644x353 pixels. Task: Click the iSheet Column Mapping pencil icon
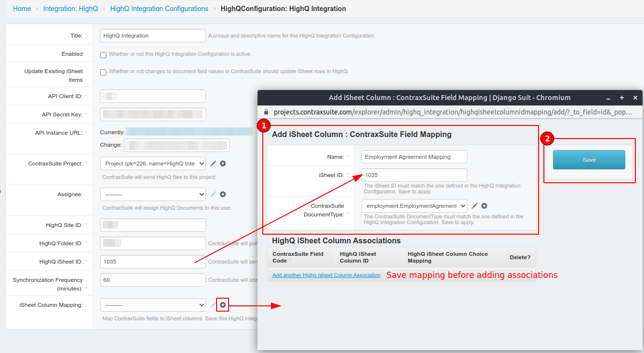[213, 305]
